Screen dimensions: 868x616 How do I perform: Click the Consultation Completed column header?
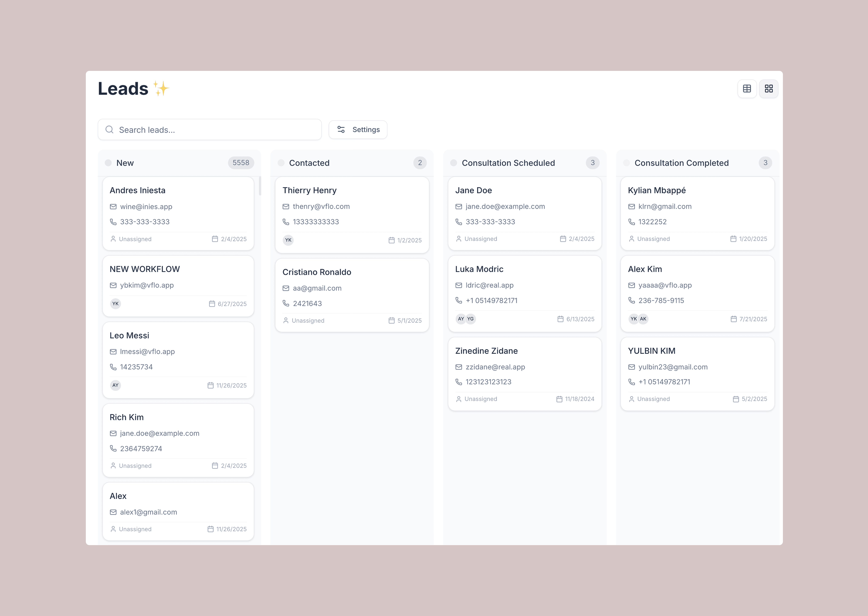[698, 163]
